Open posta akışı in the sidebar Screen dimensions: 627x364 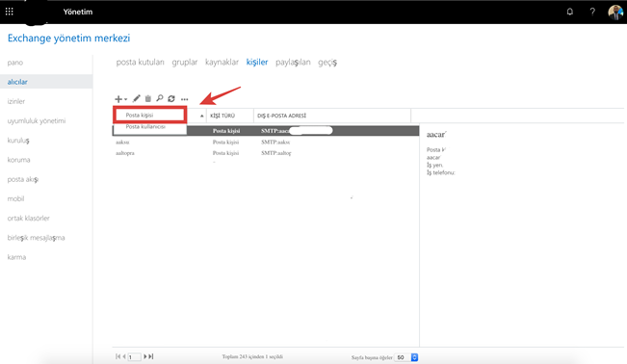(x=23, y=179)
